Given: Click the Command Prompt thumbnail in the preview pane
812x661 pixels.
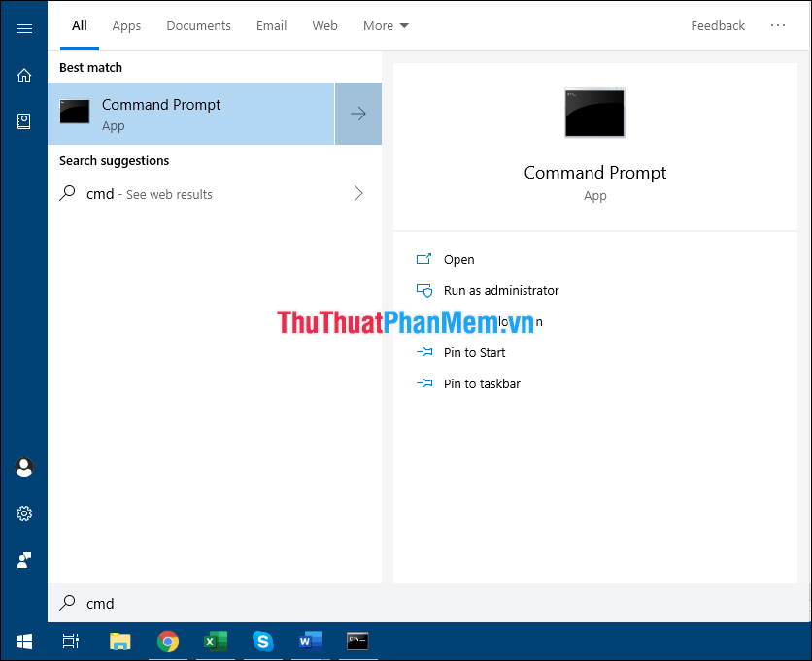Looking at the screenshot, I should 594,113.
